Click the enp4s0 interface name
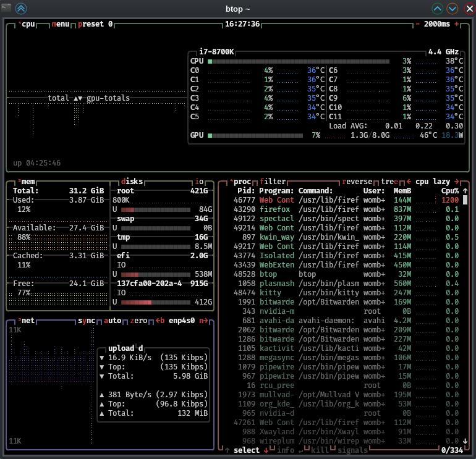 coord(182,321)
